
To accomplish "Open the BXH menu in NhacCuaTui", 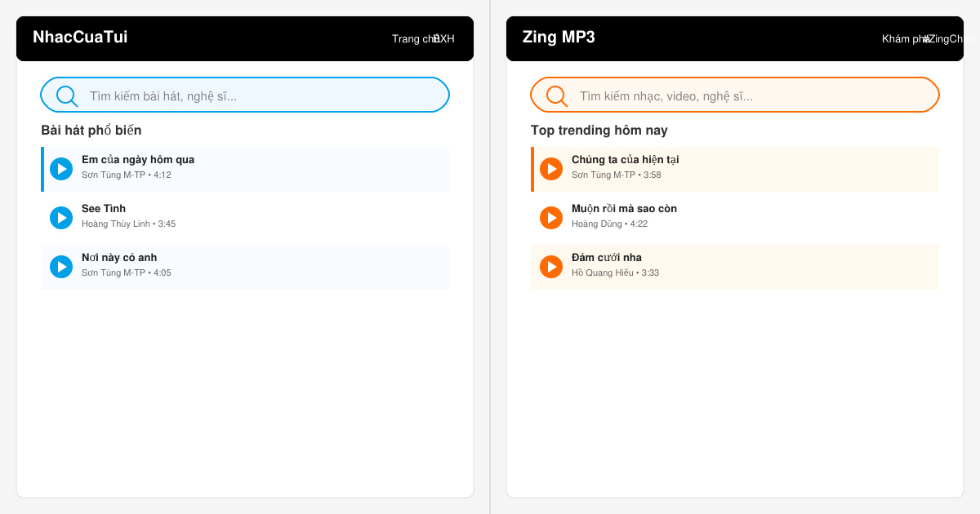I will 445,39.
